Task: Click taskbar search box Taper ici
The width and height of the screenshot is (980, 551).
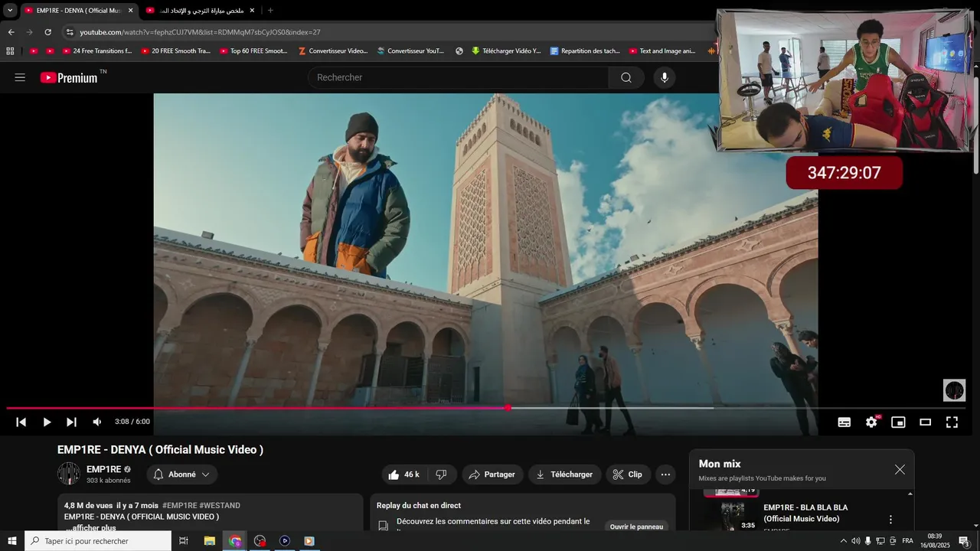Action: (x=98, y=541)
